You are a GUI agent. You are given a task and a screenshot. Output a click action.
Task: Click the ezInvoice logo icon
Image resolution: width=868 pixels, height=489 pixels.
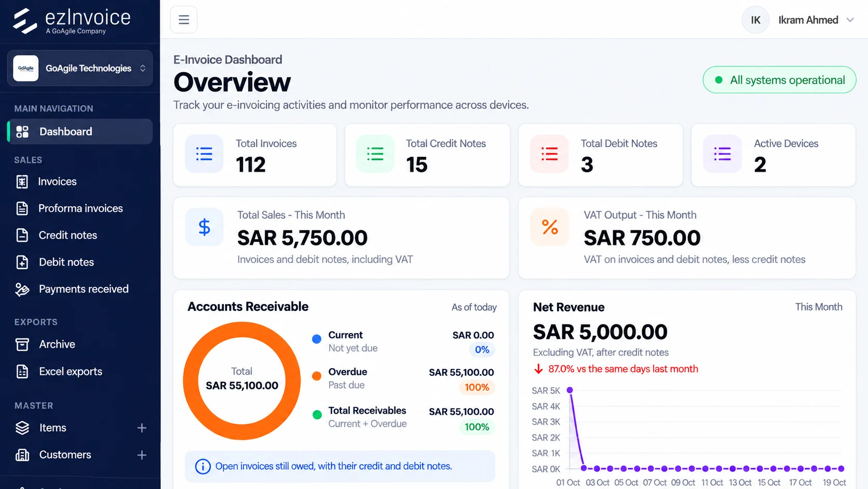tap(24, 21)
